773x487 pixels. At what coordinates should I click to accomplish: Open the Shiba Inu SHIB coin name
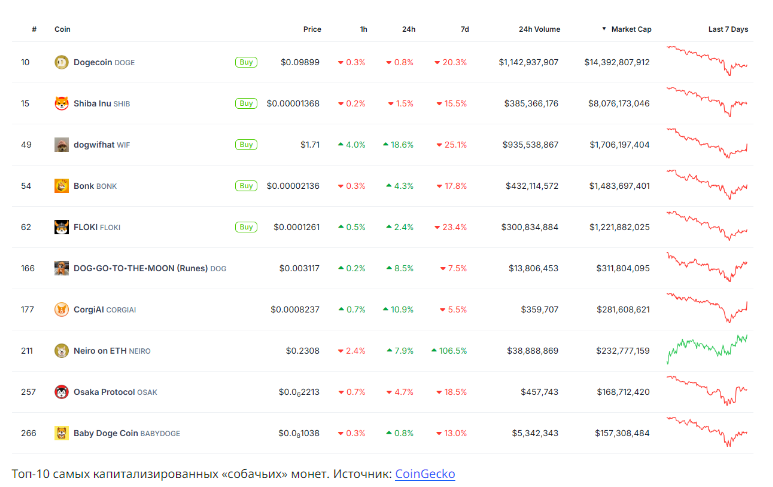click(102, 104)
